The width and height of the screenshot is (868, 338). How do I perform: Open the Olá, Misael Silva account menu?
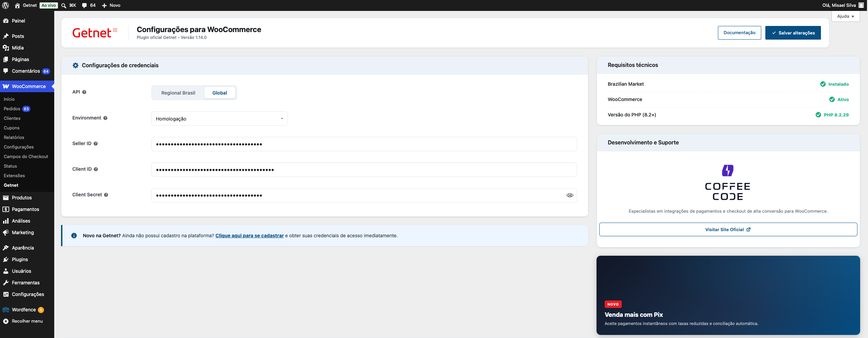tap(843, 5)
